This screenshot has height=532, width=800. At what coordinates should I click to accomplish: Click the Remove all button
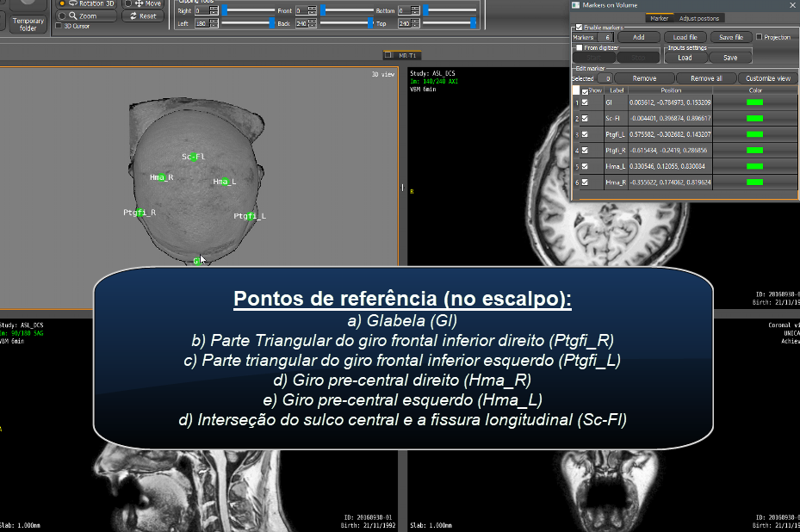point(706,78)
